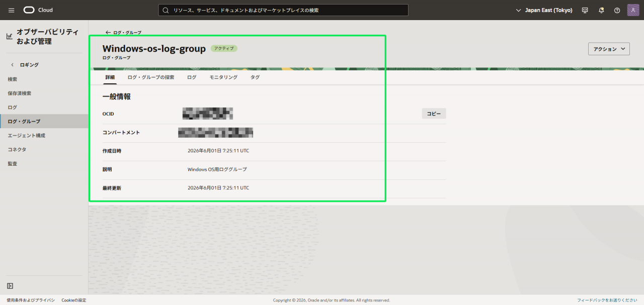Open the Cloud Shell developer tools icon
This screenshot has height=305, width=644.
[585, 10]
